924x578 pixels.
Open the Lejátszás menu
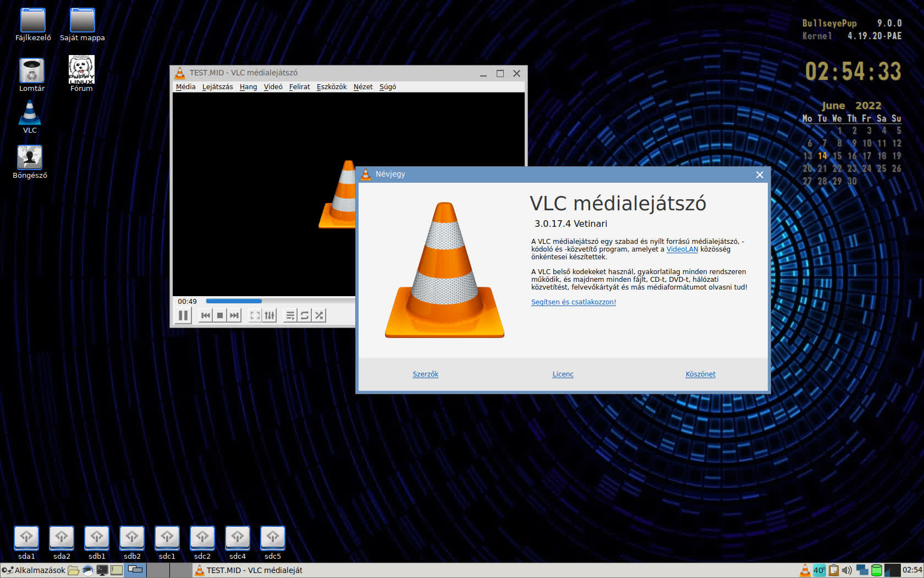[x=217, y=87]
